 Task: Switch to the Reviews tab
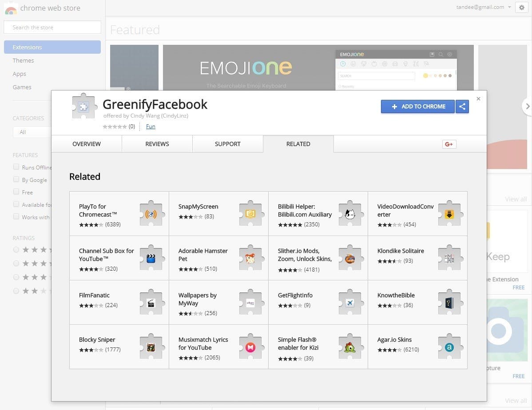(x=157, y=144)
